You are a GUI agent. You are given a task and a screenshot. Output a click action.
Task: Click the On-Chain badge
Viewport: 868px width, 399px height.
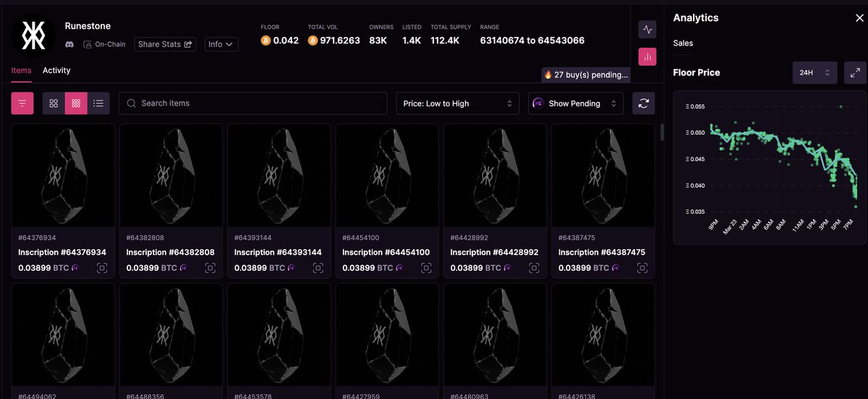click(104, 44)
